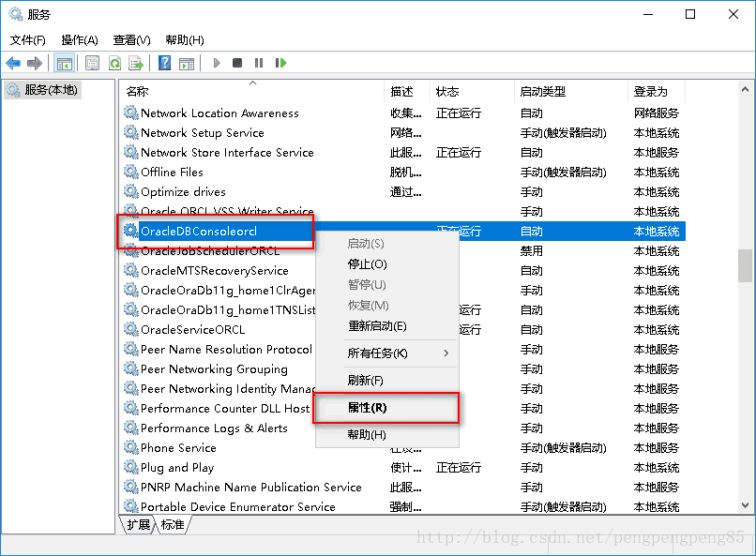This screenshot has width=756, height=556.
Task: Click the Pause Service toolbar icon
Action: tap(259, 63)
